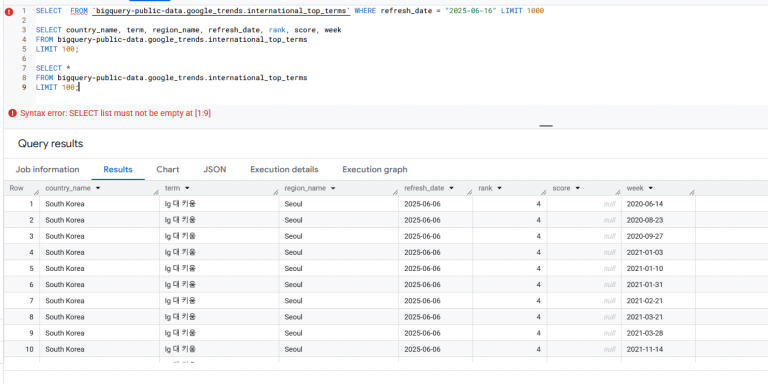Expand the region_name column sort menu
This screenshot has height=384, width=768.
[x=333, y=188]
